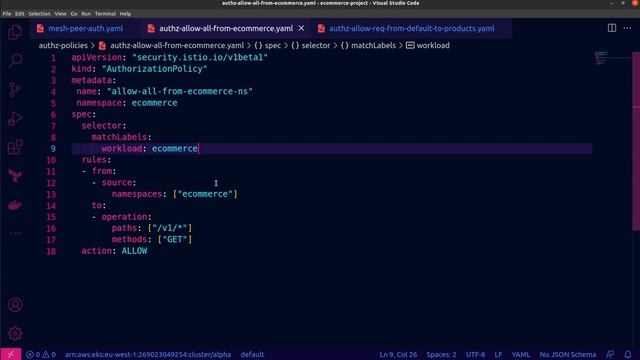Click line number 18 in the gutter
Screen dimensions: 640x360
51,251
